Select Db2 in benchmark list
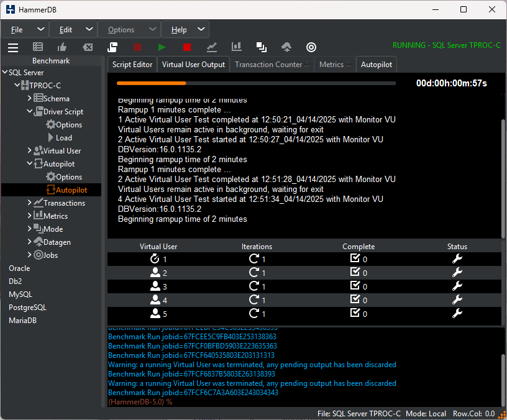 coord(15,281)
